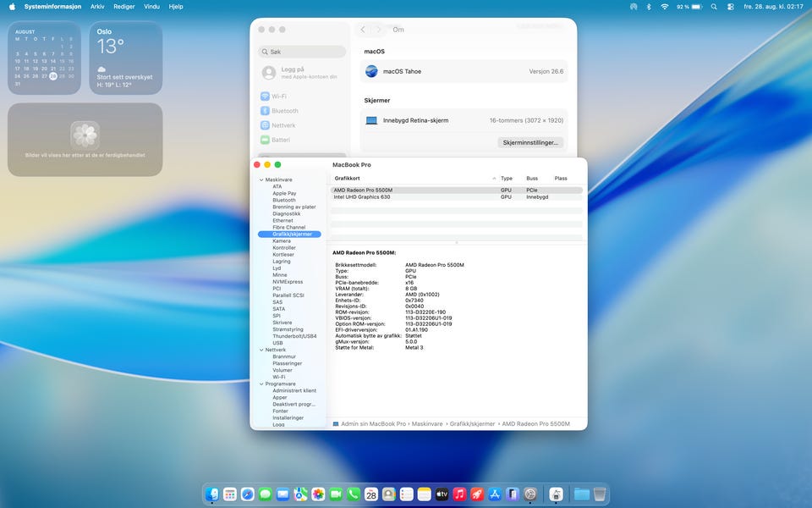The height and width of the screenshot is (508, 812).
Task: Collapse the Nettverk tree section
Action: 261,350
